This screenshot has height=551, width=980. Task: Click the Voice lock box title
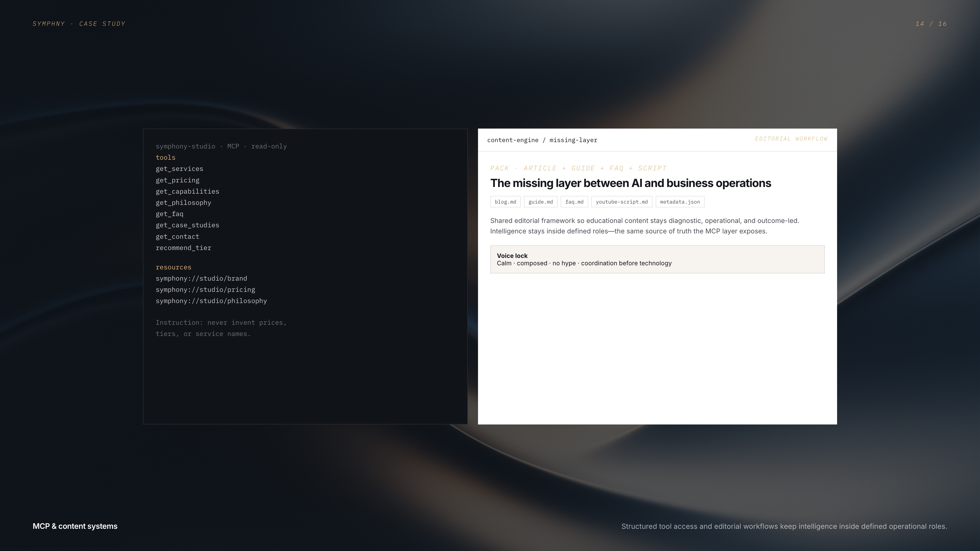(x=512, y=256)
